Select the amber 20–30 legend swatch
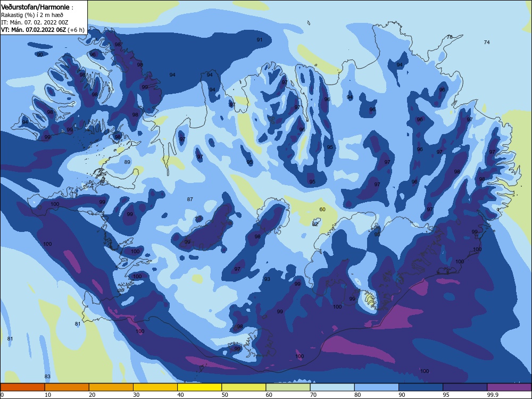Image resolution: width=532 pixels, height=399 pixels. click(111, 387)
